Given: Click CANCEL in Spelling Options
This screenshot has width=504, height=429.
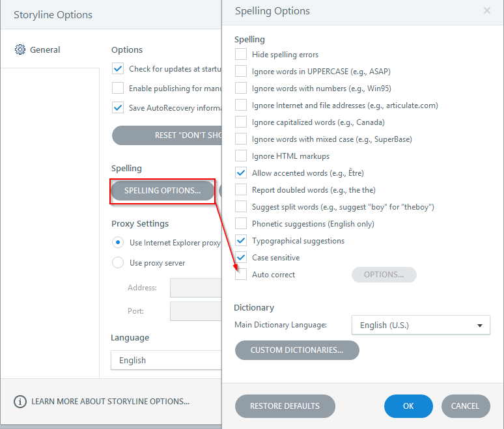Looking at the screenshot, I should coord(466,406).
